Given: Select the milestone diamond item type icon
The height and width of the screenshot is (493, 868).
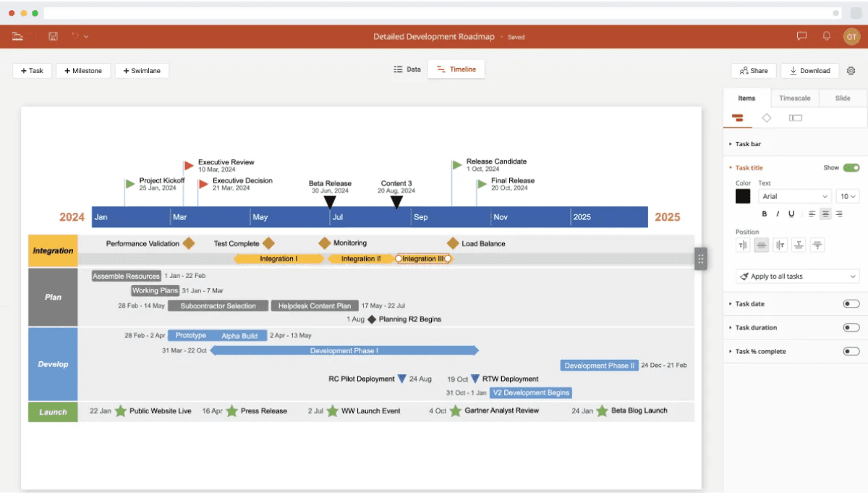Looking at the screenshot, I should [x=767, y=117].
